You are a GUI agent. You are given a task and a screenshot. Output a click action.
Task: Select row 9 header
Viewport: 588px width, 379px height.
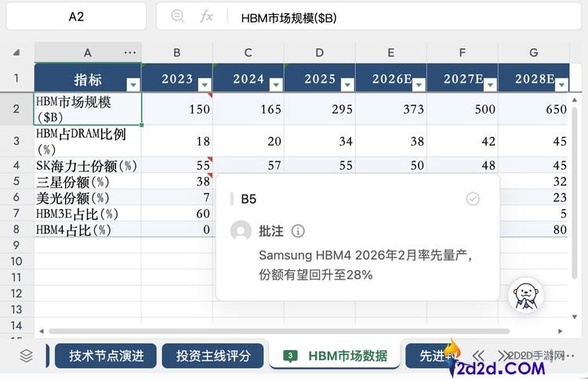point(16,245)
